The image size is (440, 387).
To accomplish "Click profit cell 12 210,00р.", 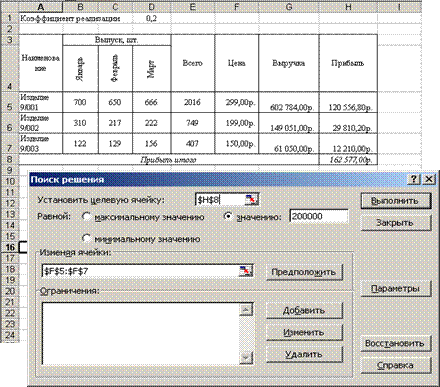I will 348,143.
